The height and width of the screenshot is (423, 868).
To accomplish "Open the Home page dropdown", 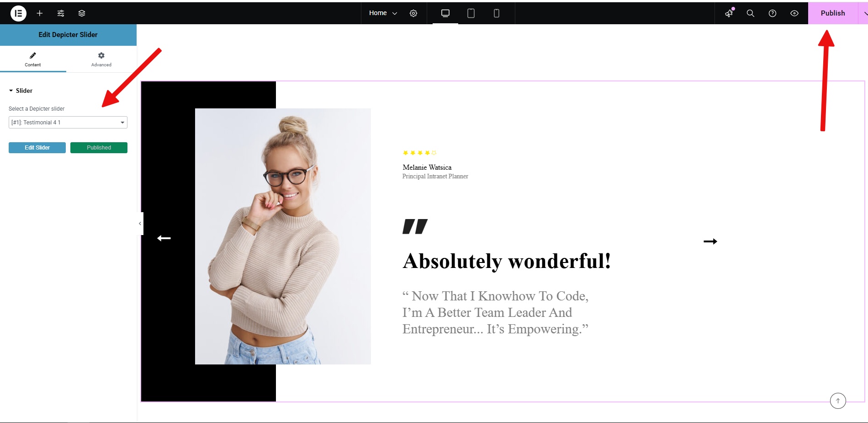I will click(x=383, y=13).
